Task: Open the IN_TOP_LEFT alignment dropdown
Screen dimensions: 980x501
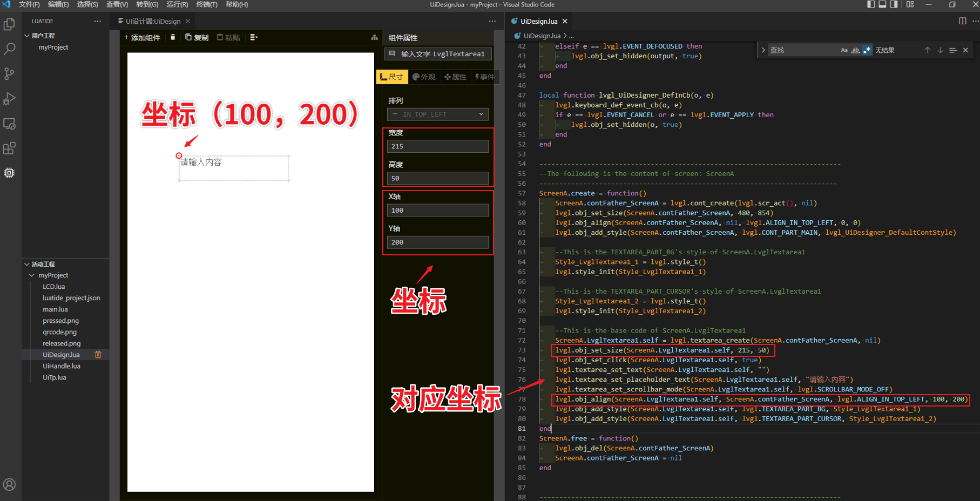Action: [438, 114]
